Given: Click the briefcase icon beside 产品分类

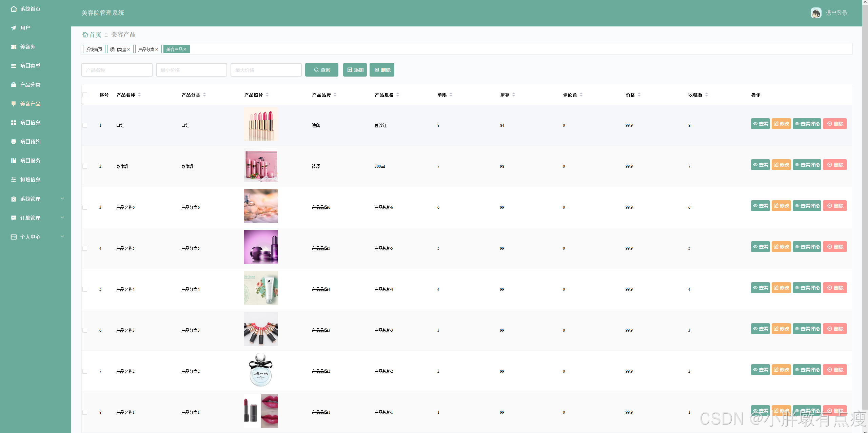Looking at the screenshot, I should pyautogui.click(x=14, y=85).
